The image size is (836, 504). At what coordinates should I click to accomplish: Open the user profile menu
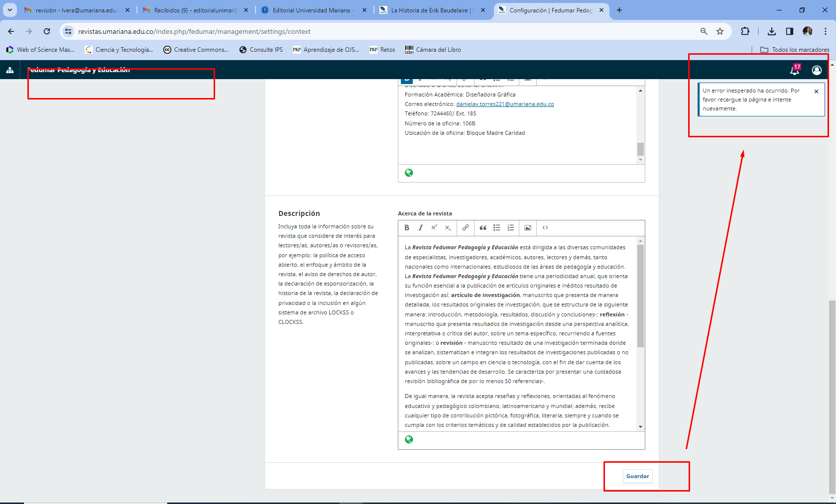pyautogui.click(x=817, y=70)
